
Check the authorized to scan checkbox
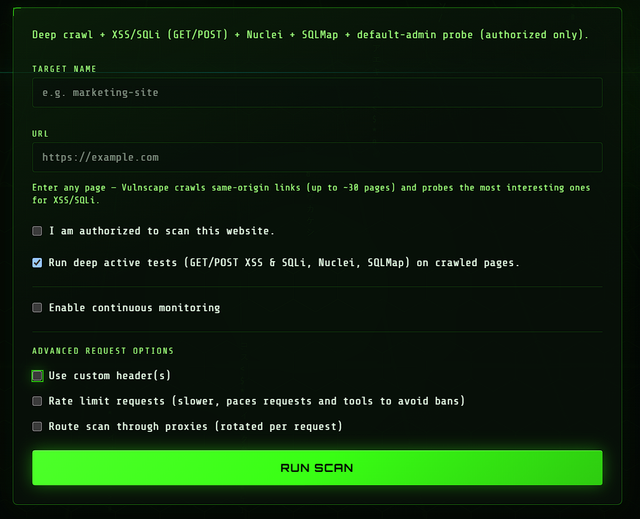click(37, 231)
